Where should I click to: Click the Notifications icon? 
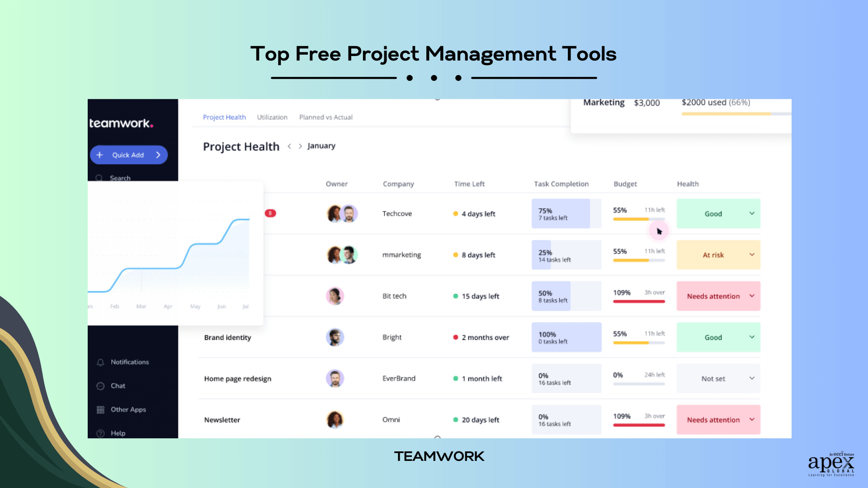pyautogui.click(x=102, y=361)
